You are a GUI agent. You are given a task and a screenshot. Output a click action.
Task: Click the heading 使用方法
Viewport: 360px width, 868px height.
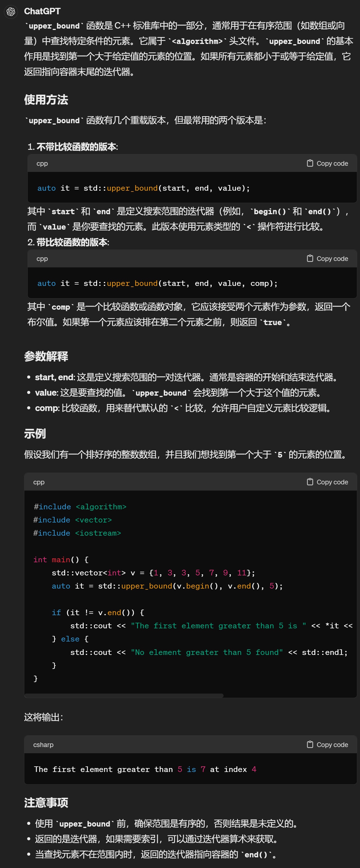coord(46,100)
